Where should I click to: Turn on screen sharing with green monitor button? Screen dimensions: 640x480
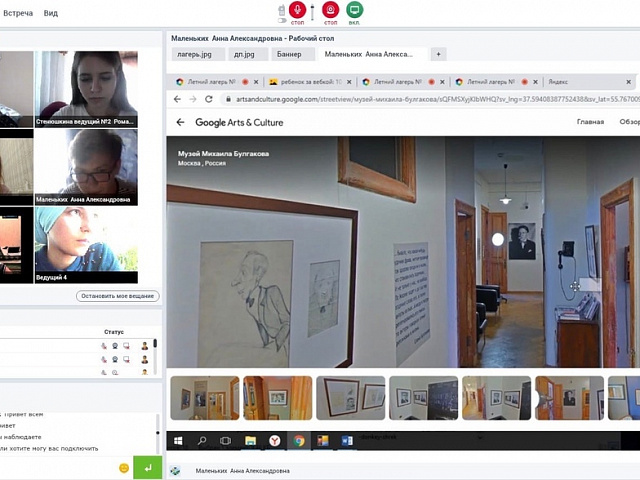coord(354,10)
